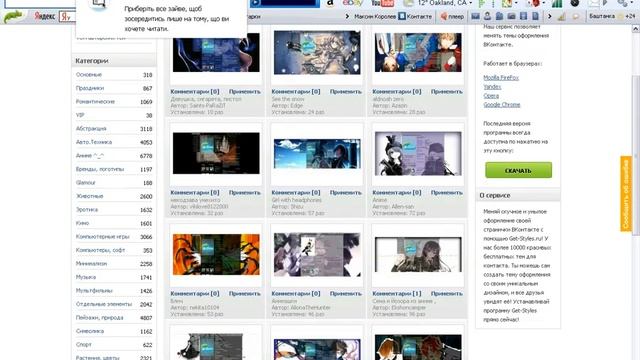
Task: Open the VIP category
Action: click(x=80, y=115)
